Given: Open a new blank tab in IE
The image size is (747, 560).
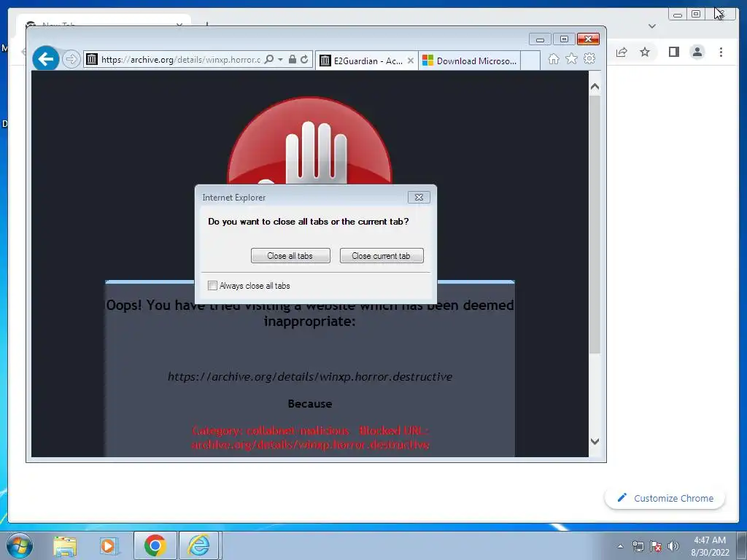Looking at the screenshot, I should coord(530,61).
